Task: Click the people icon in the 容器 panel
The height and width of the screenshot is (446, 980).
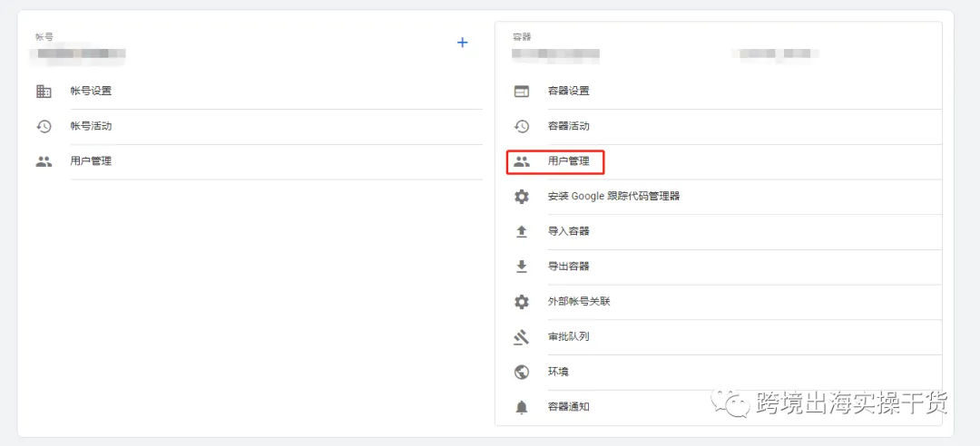Action: coord(521,161)
